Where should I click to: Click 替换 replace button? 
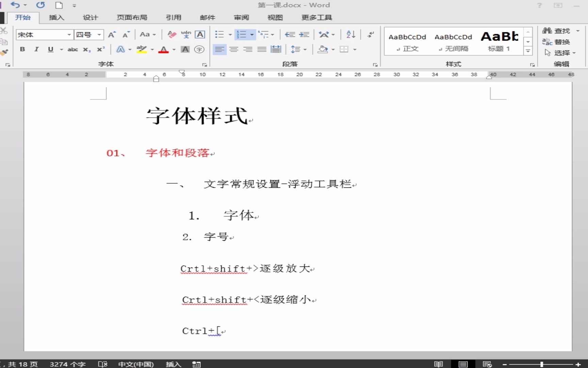(556, 42)
